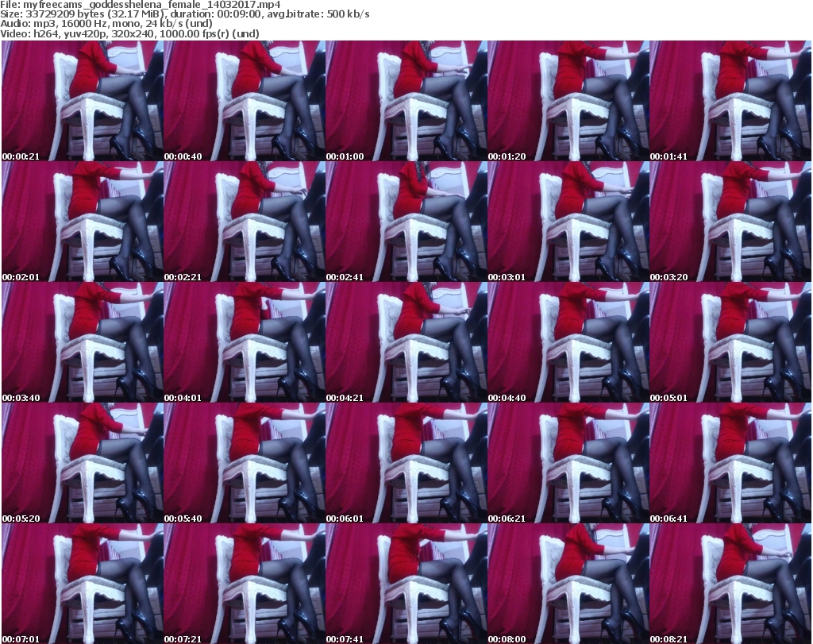Select the thumbnail frame stamped 00:06:41

pos(730,463)
